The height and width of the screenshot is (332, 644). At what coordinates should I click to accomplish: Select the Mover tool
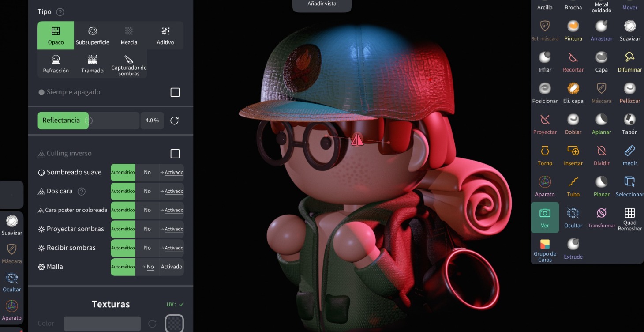coord(629,6)
